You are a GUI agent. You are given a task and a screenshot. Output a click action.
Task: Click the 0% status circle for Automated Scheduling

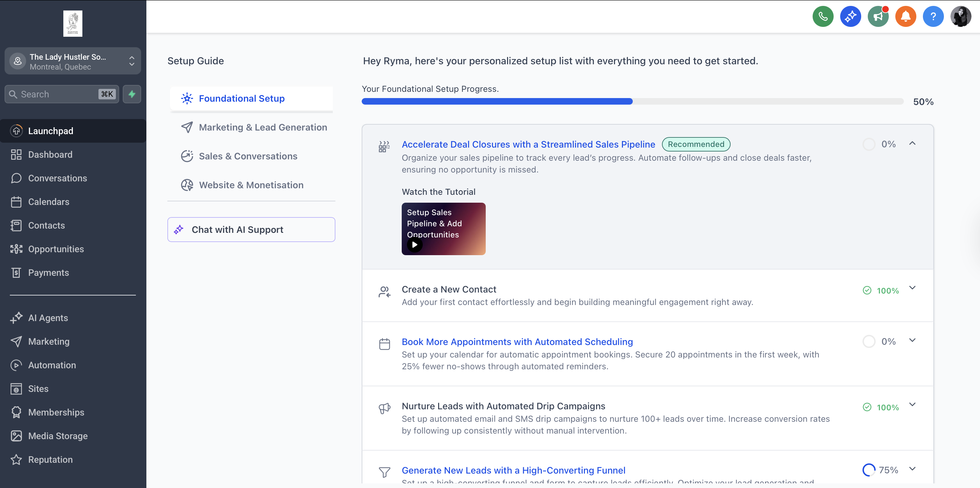(x=869, y=341)
